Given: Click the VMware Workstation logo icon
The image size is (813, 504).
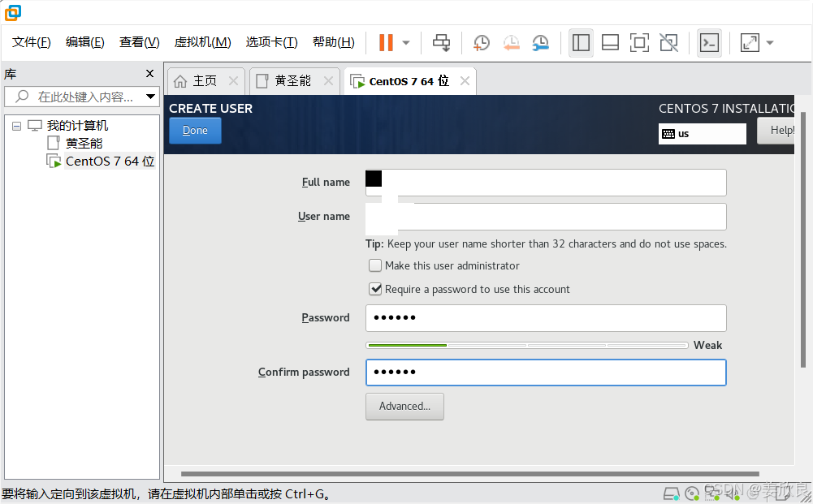Looking at the screenshot, I should click(x=13, y=12).
